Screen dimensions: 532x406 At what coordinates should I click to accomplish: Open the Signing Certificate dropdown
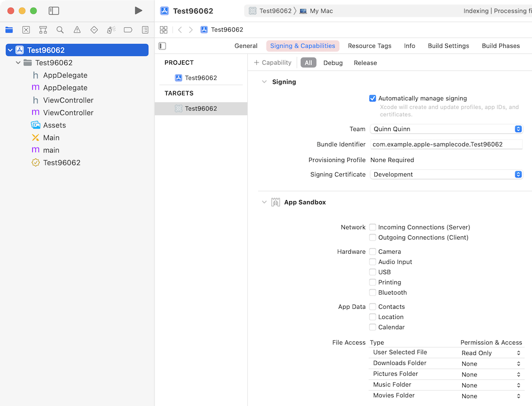coord(446,174)
